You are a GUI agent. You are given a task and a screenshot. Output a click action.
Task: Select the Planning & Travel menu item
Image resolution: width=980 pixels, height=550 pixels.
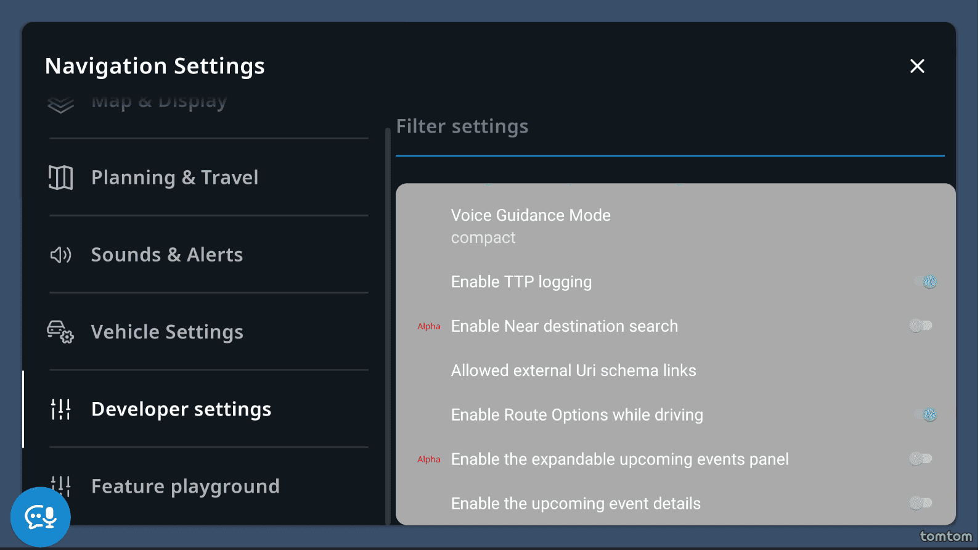pyautogui.click(x=174, y=178)
